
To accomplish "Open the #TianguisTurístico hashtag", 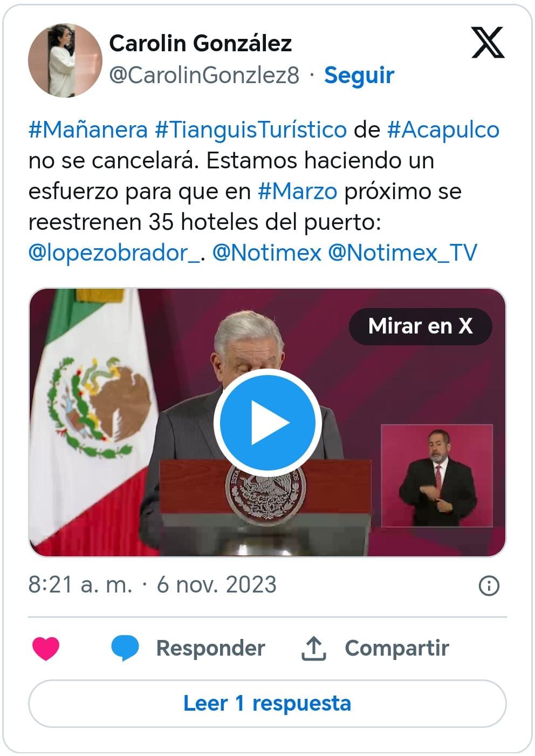I will 251,130.
